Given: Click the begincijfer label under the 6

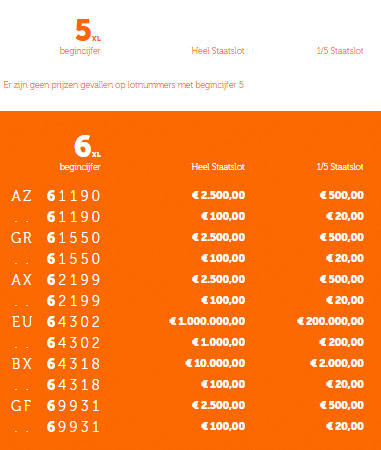Looking at the screenshot, I should pyautogui.click(x=80, y=167).
